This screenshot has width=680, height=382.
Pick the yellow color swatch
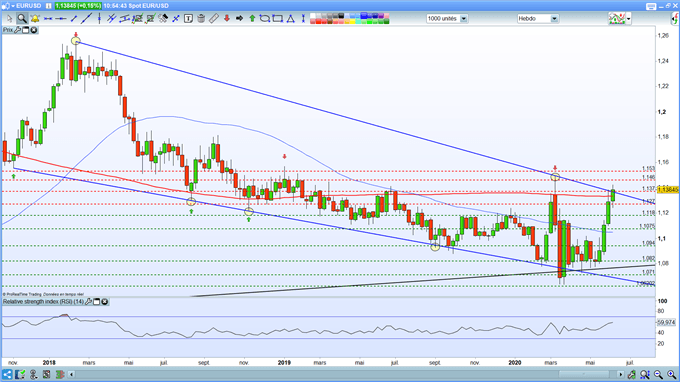[353, 21]
